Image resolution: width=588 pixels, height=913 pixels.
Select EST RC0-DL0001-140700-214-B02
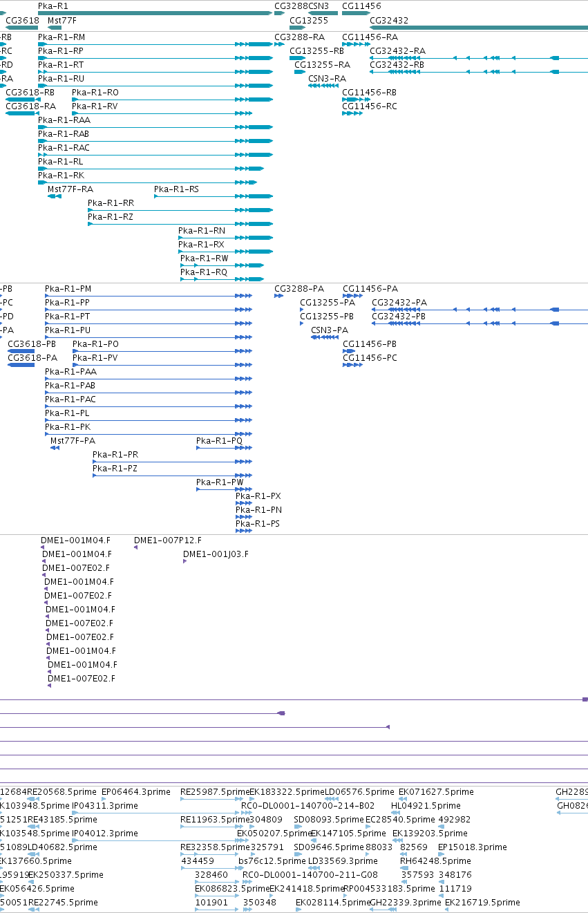point(308,806)
